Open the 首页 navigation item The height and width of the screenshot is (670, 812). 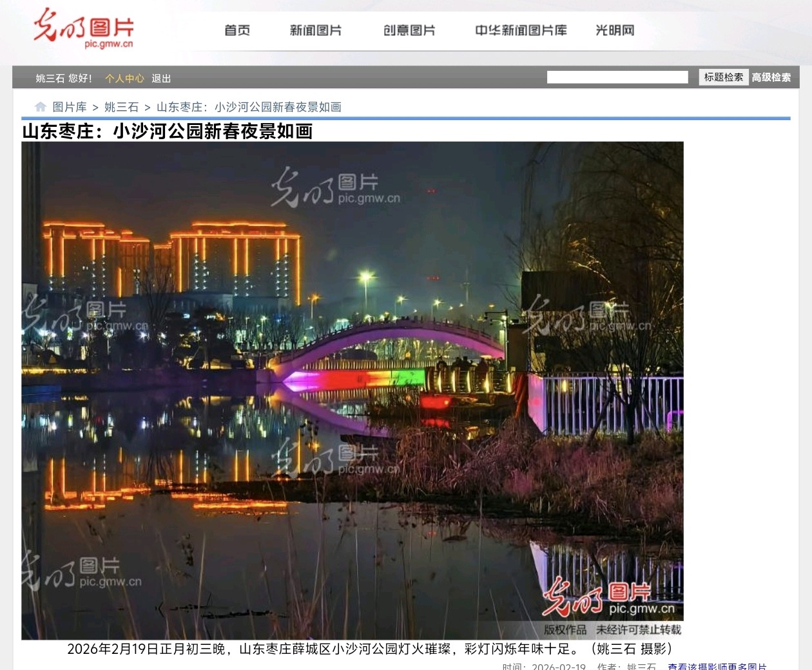tap(237, 30)
